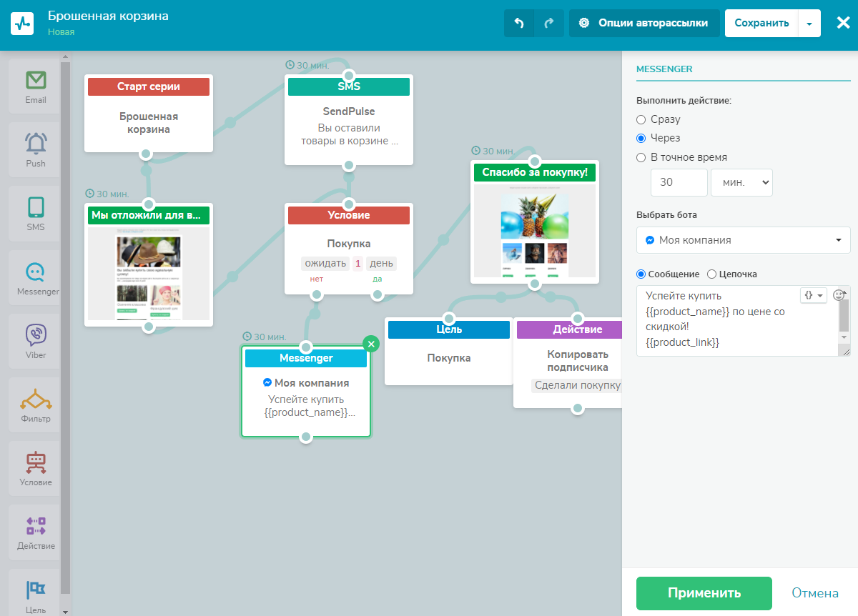Click the 30 мин. label above SMS

[307, 65]
